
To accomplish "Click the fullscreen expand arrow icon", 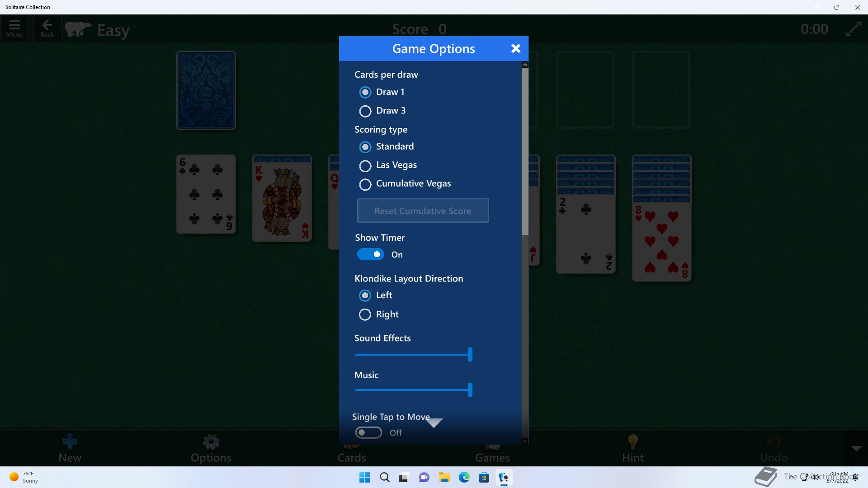I will 853,29.
